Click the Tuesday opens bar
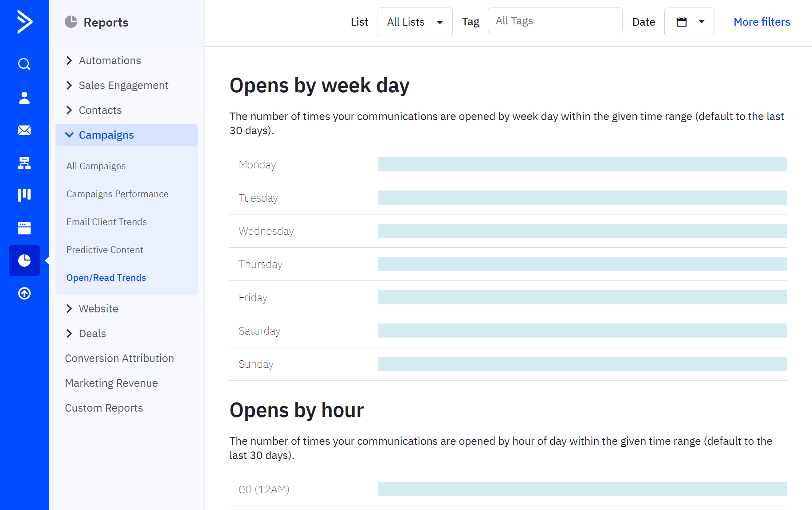Screen dimensions: 812x510 583,198
